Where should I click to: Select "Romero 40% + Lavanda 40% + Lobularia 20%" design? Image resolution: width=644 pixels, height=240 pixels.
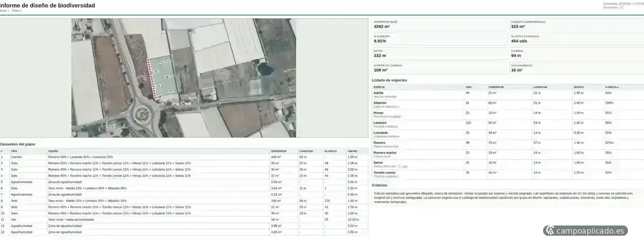coord(80,157)
